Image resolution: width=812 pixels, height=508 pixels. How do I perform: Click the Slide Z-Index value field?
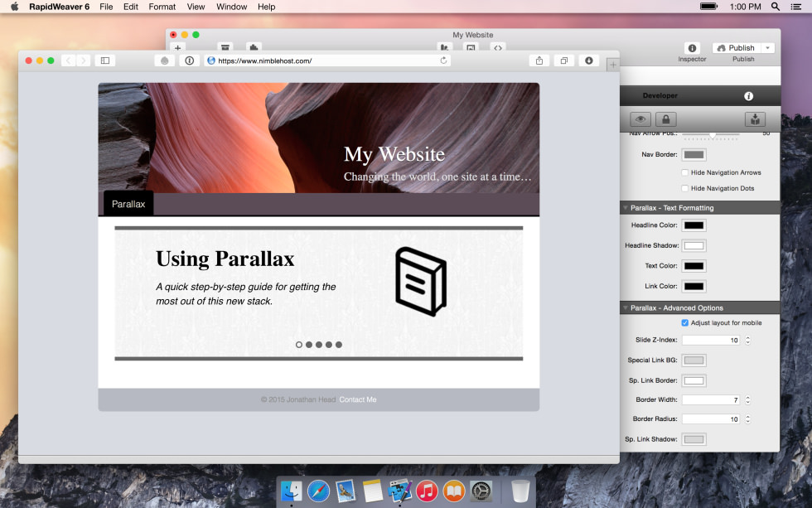point(712,341)
